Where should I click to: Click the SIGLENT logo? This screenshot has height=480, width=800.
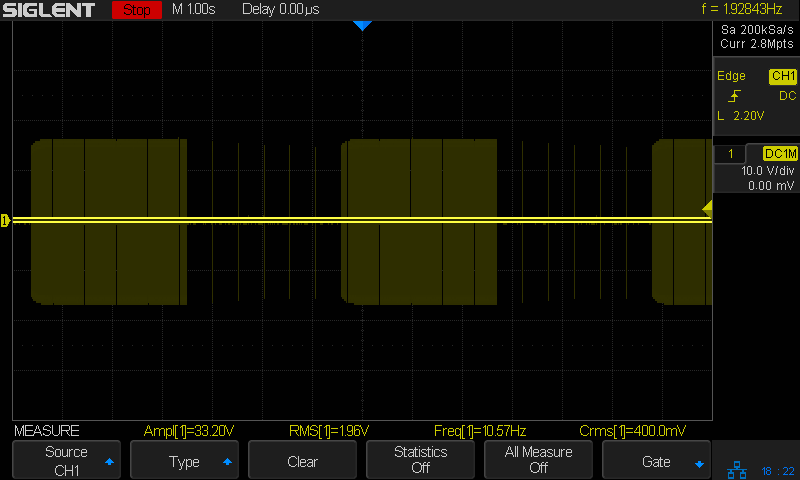coord(49,10)
